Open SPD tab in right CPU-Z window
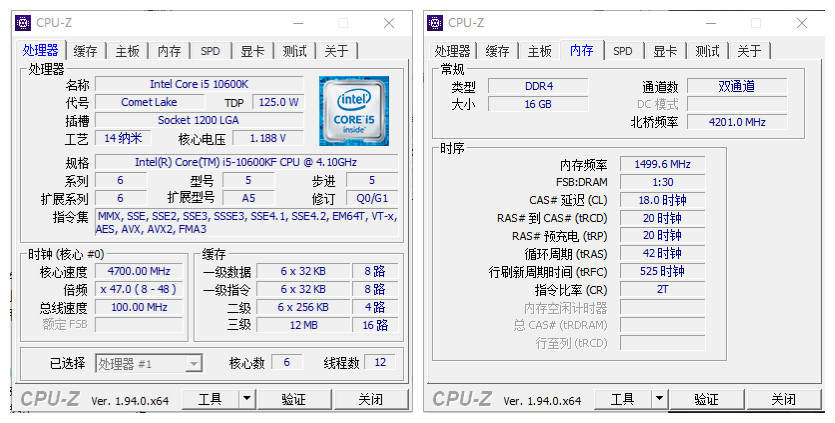Viewport: 835px width, 423px height. pos(623,51)
